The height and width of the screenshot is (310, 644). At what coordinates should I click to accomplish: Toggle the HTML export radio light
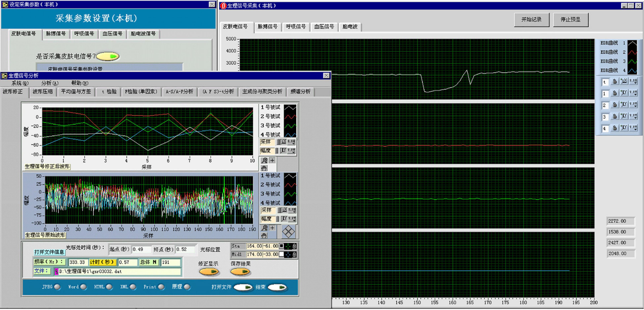click(109, 287)
